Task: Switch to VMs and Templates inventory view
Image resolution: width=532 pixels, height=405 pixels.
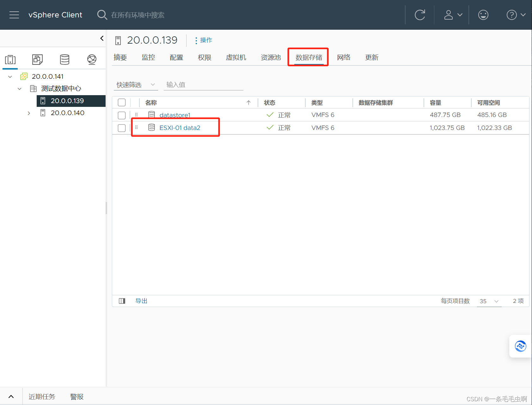Action: (x=37, y=59)
